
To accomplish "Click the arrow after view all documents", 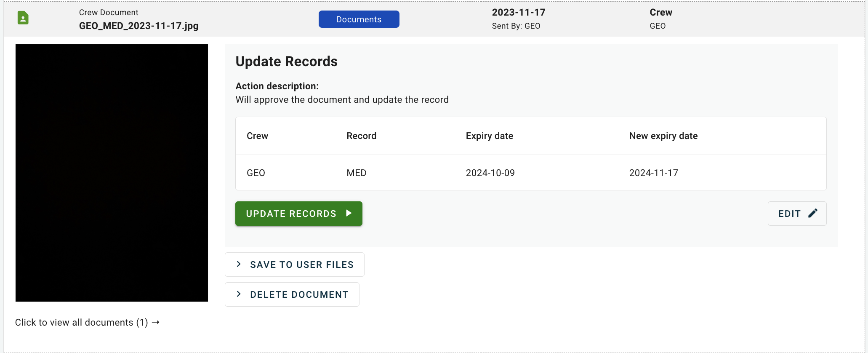I will 156,322.
